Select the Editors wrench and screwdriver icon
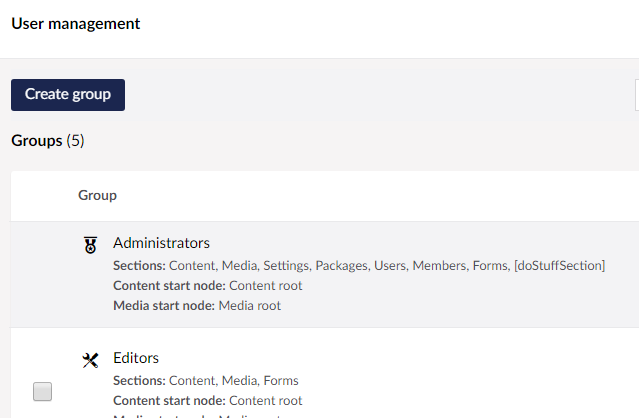The width and height of the screenshot is (639, 418). coord(90,360)
